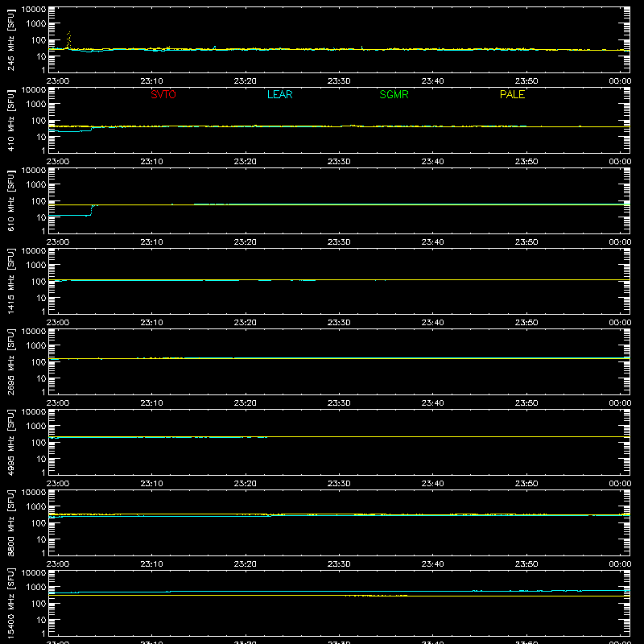Image resolution: width=644 pixels, height=644 pixels.
Task: Click the red SVTO station label
Action: click(x=163, y=94)
